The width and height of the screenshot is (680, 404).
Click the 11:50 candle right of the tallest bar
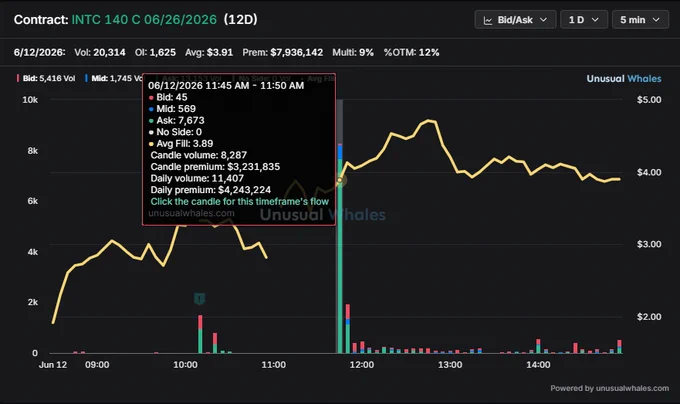[348, 329]
